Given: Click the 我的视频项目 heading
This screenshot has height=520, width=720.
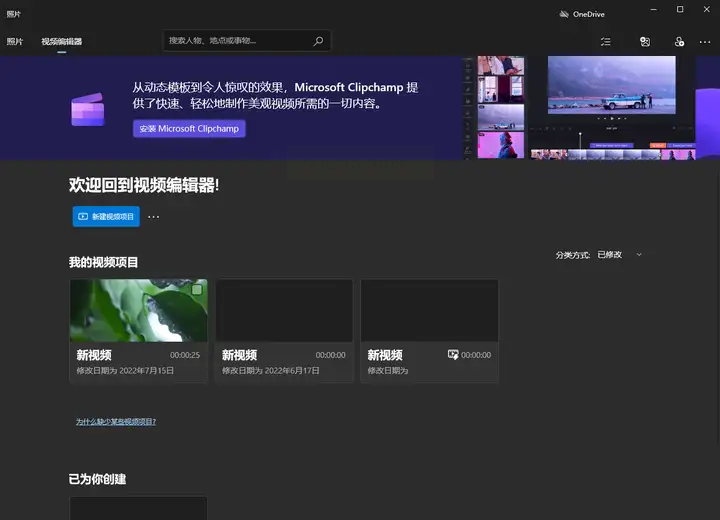Looking at the screenshot, I should point(103,262).
